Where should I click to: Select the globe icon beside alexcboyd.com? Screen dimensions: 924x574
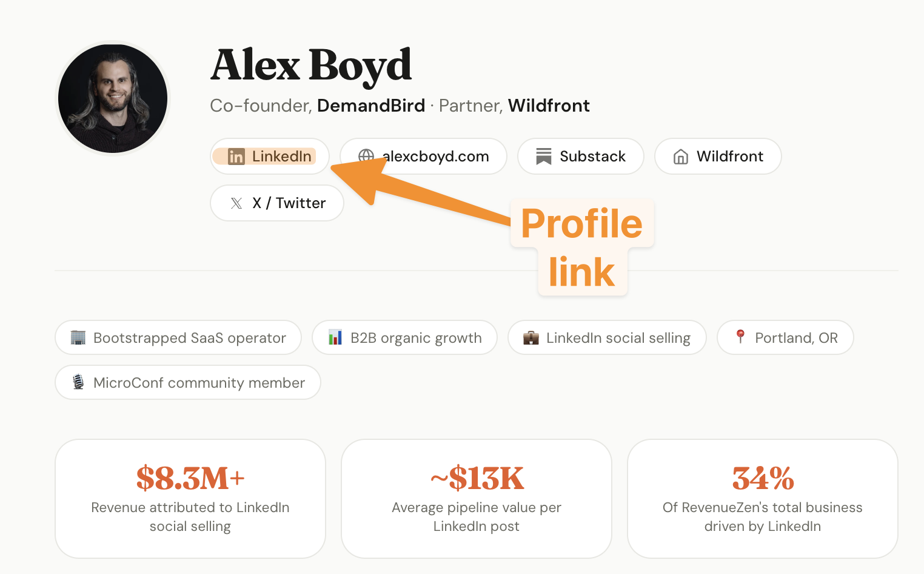[x=365, y=157]
